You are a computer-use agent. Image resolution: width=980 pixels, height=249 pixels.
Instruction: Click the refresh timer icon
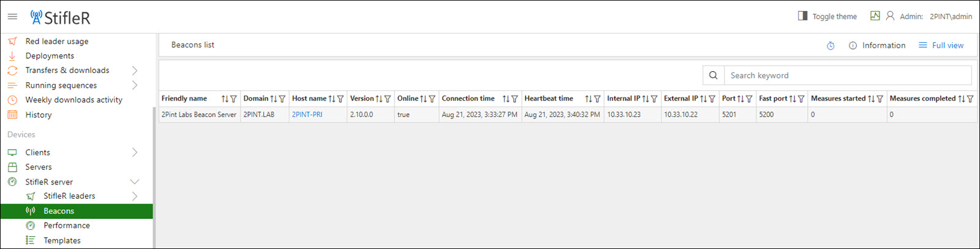(831, 45)
